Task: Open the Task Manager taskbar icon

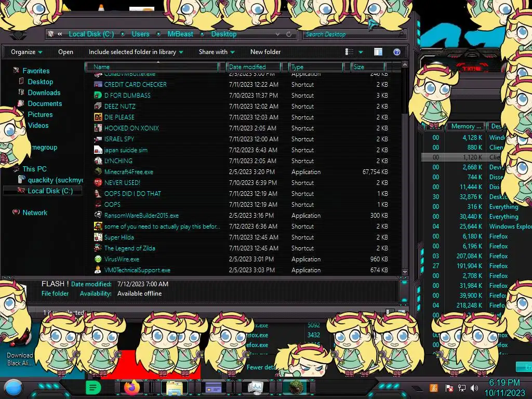Action: (255, 388)
